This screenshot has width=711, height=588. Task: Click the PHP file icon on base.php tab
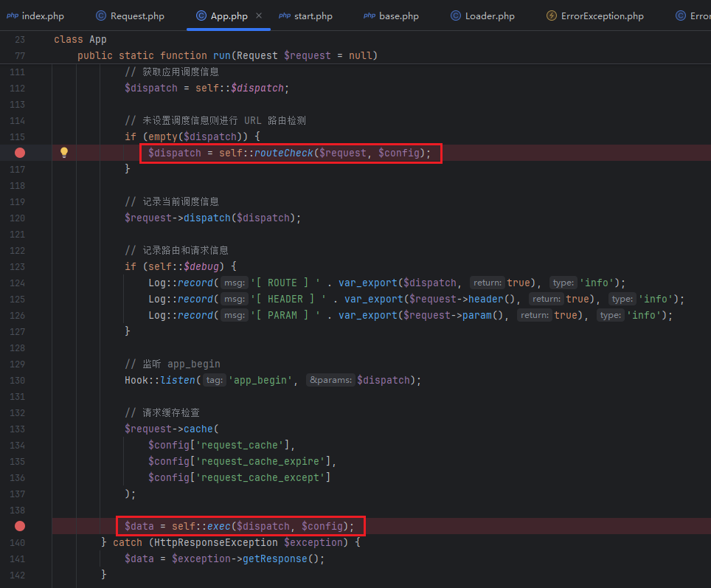[370, 15]
